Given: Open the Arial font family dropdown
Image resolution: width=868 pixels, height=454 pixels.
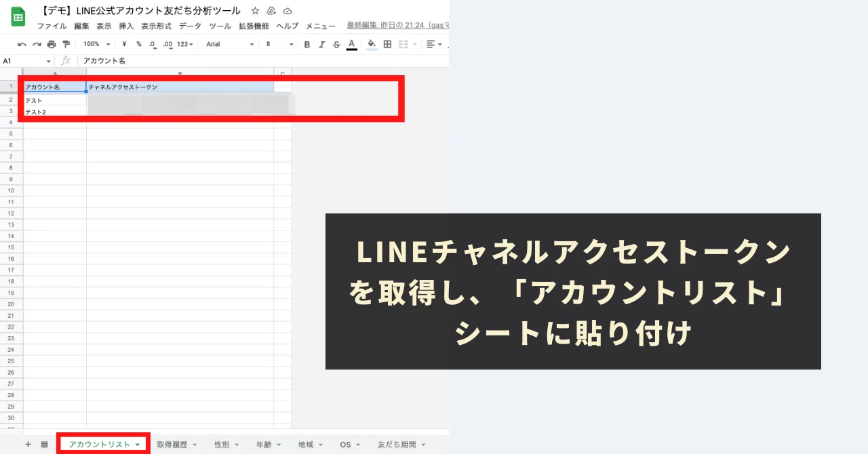Looking at the screenshot, I should 231,44.
